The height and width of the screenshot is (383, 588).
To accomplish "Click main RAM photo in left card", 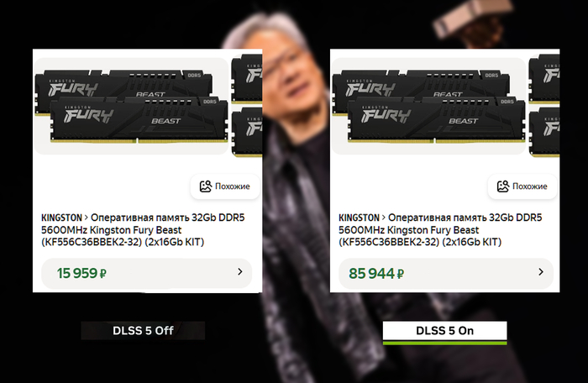I will click(x=131, y=106).
